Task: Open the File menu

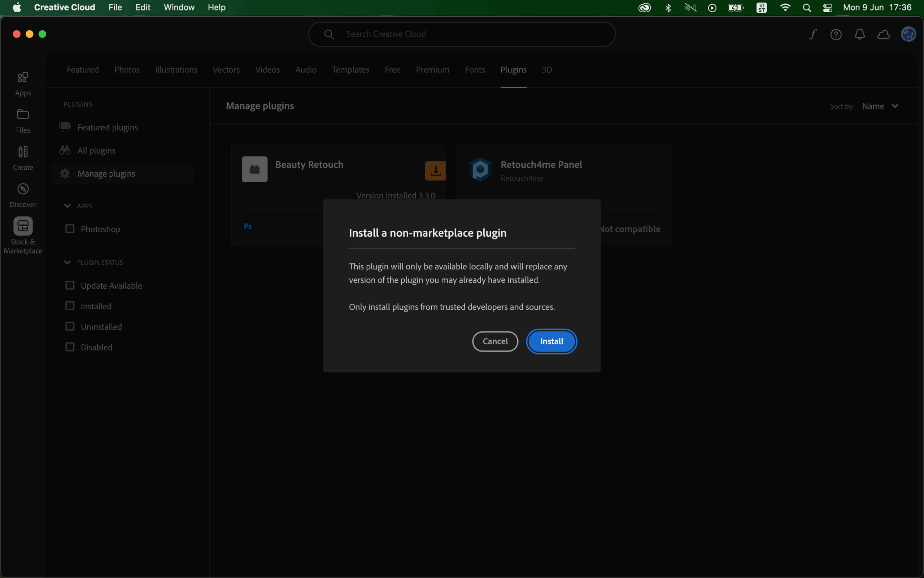Action: coord(115,8)
